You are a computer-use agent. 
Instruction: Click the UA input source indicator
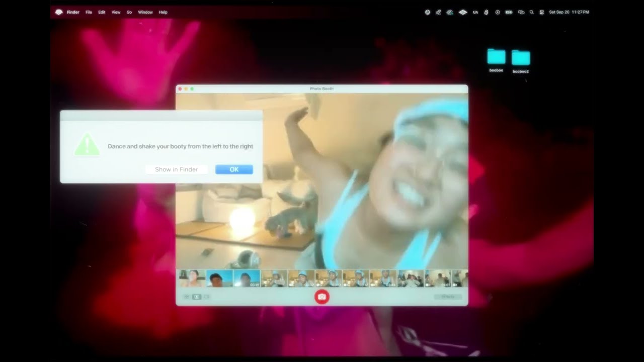tap(475, 12)
